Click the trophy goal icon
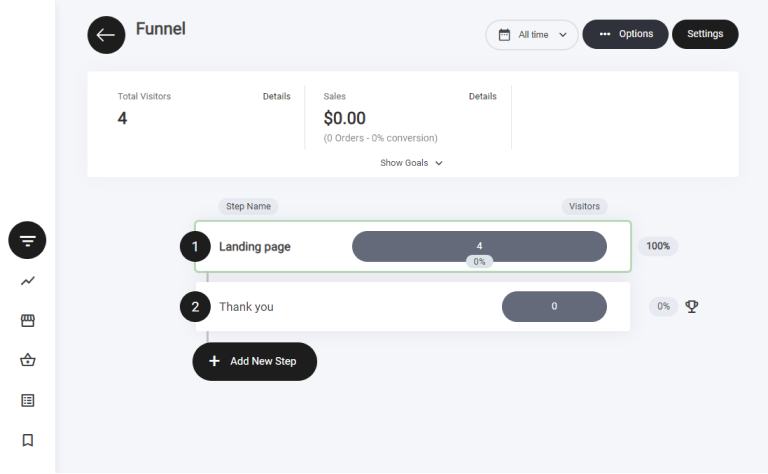768x474 pixels. (x=691, y=306)
